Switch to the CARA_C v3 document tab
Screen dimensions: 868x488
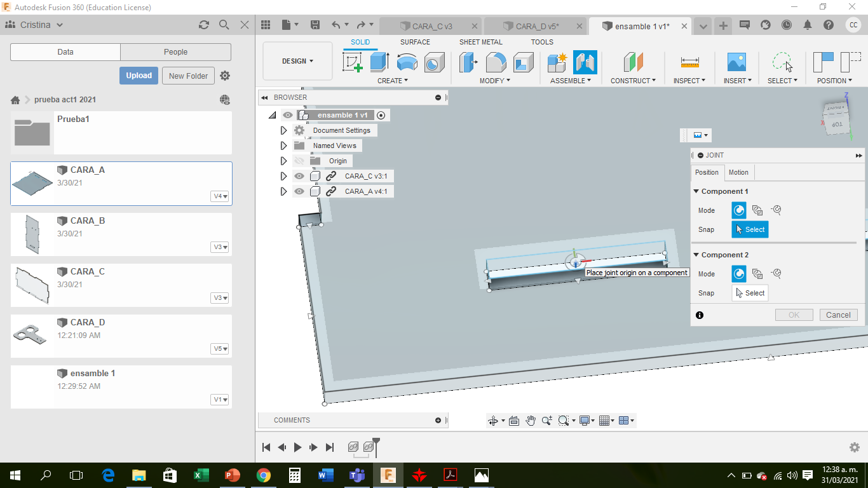tap(431, 26)
